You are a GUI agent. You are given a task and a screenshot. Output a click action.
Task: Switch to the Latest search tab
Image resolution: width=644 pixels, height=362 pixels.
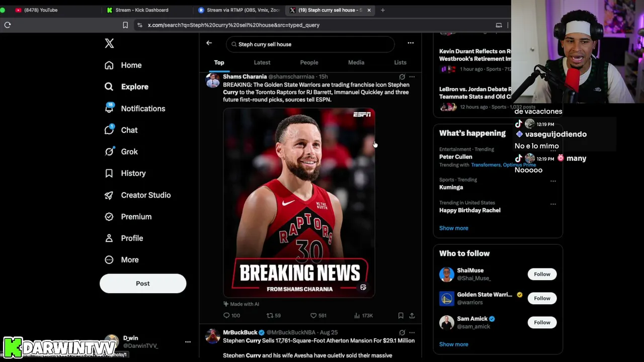tap(262, 63)
